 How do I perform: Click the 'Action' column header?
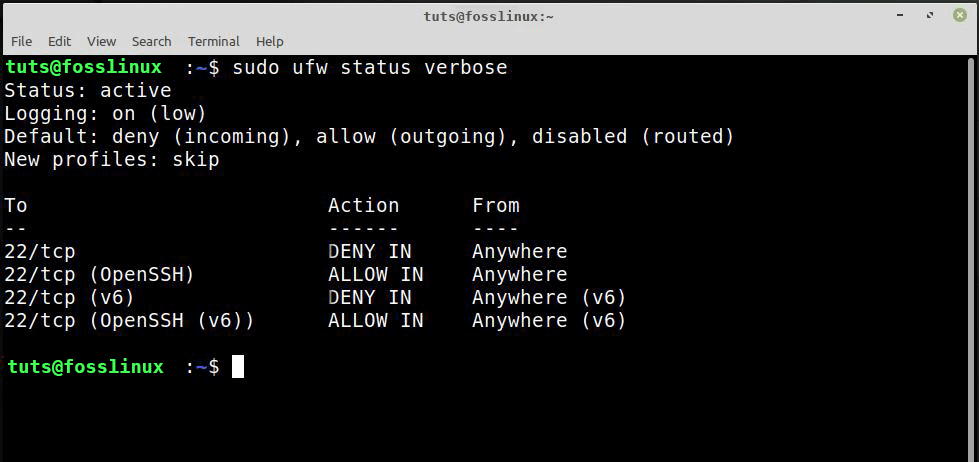pyautogui.click(x=363, y=205)
